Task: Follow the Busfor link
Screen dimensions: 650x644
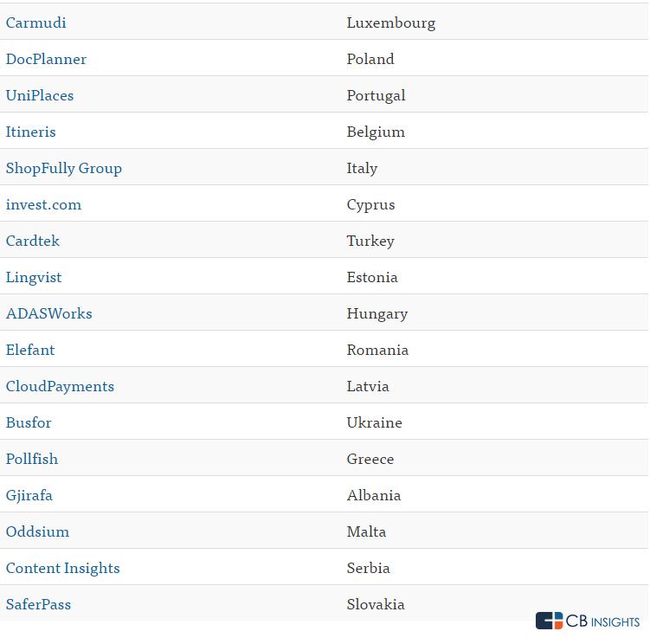Action: [29, 422]
